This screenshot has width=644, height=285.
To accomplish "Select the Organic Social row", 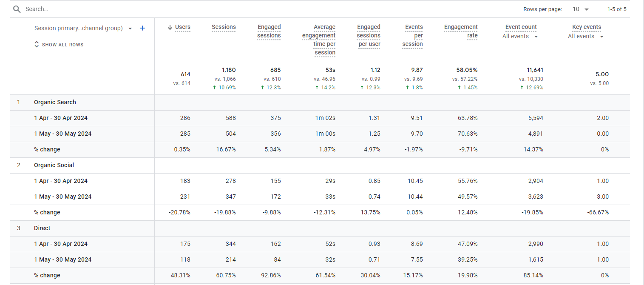I will click(54, 165).
